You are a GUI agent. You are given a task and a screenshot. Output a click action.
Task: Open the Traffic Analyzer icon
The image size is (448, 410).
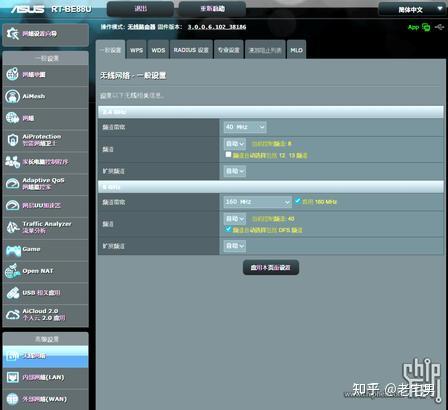click(x=13, y=227)
